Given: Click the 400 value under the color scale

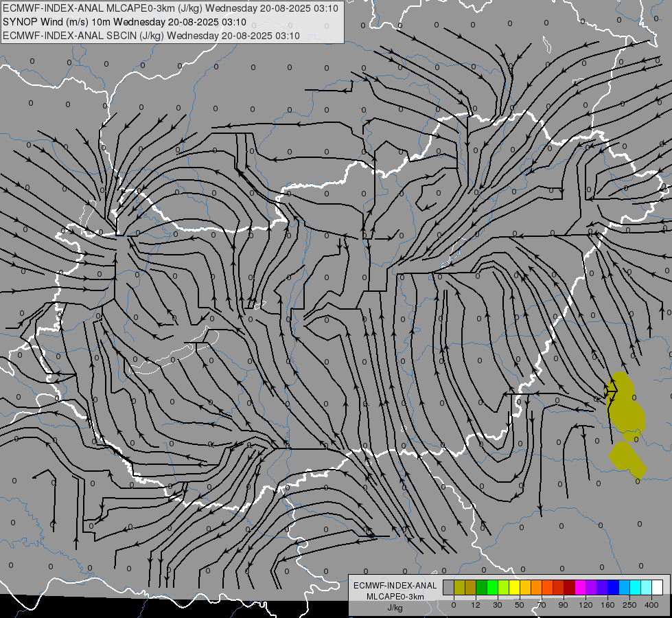Looking at the screenshot, I should point(652,605).
